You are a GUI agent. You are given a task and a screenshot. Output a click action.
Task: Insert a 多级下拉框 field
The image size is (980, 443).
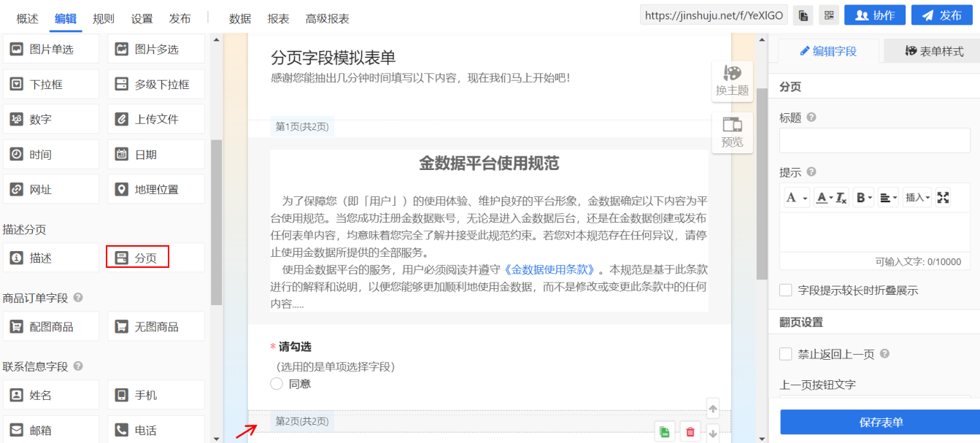tap(156, 85)
